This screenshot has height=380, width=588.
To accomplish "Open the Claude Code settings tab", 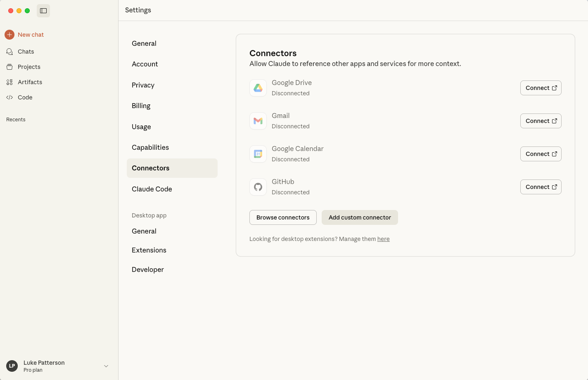I will coord(152,189).
